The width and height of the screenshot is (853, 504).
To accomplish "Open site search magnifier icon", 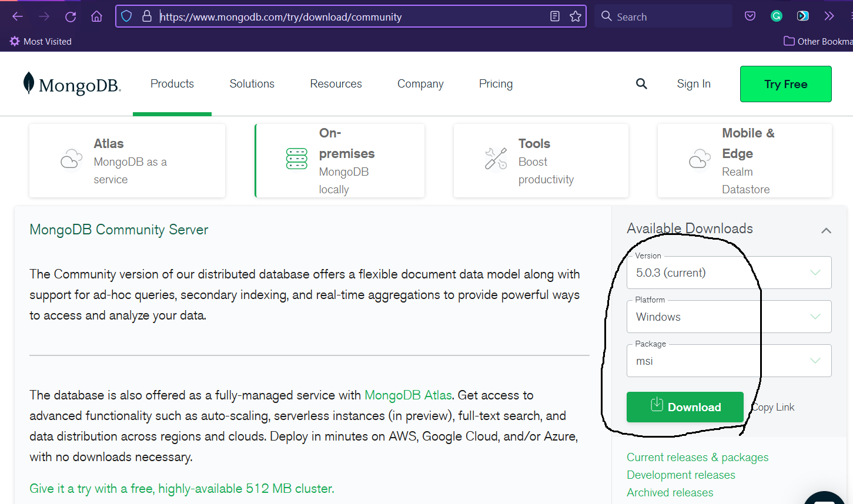I will click(x=641, y=84).
